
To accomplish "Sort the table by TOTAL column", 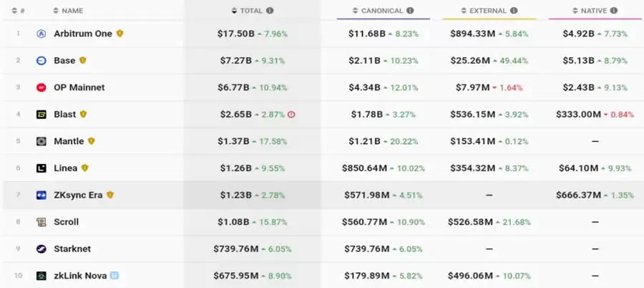I will 251,11.
